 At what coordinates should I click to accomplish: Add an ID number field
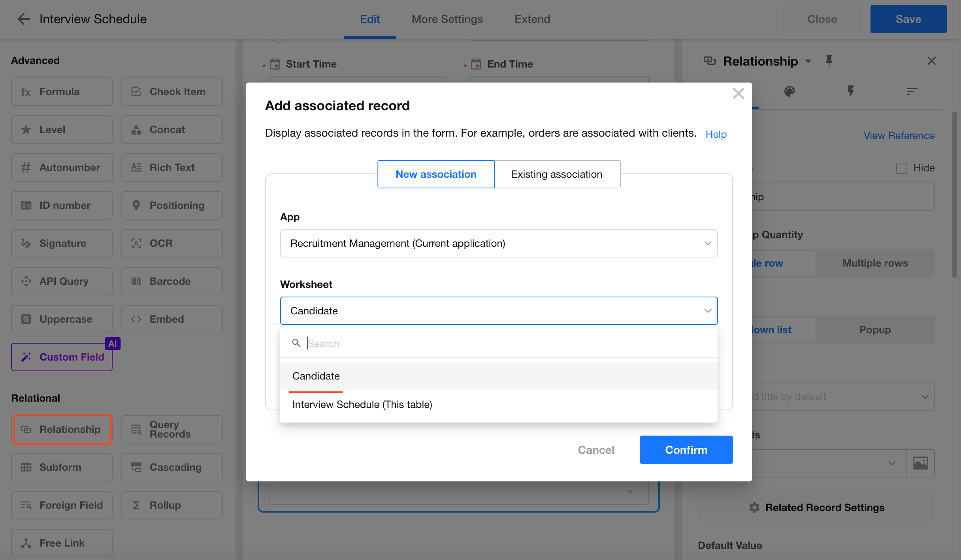pyautogui.click(x=62, y=205)
